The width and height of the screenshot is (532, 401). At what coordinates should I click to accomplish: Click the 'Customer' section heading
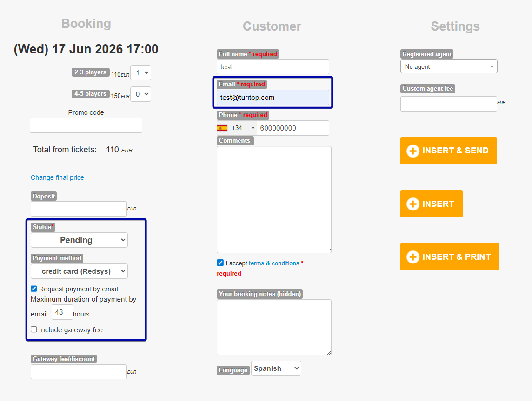(272, 26)
